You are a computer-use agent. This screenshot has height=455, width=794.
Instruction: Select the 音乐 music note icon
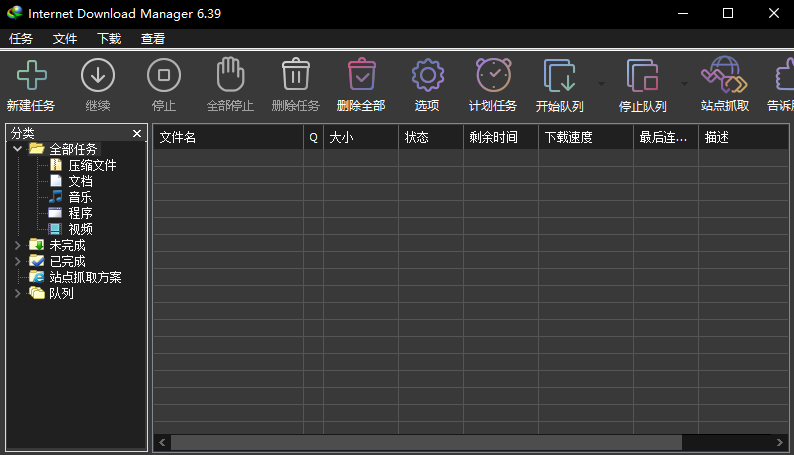pos(56,197)
